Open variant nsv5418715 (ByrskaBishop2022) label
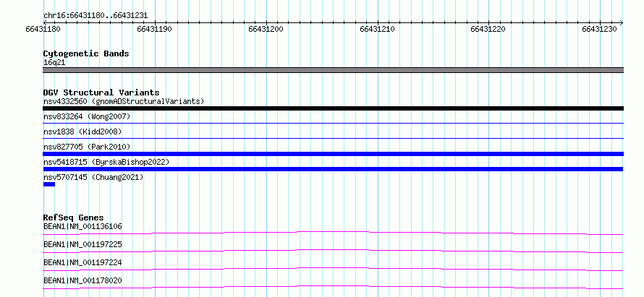Screen dimensions: 644x297 click(x=106, y=162)
